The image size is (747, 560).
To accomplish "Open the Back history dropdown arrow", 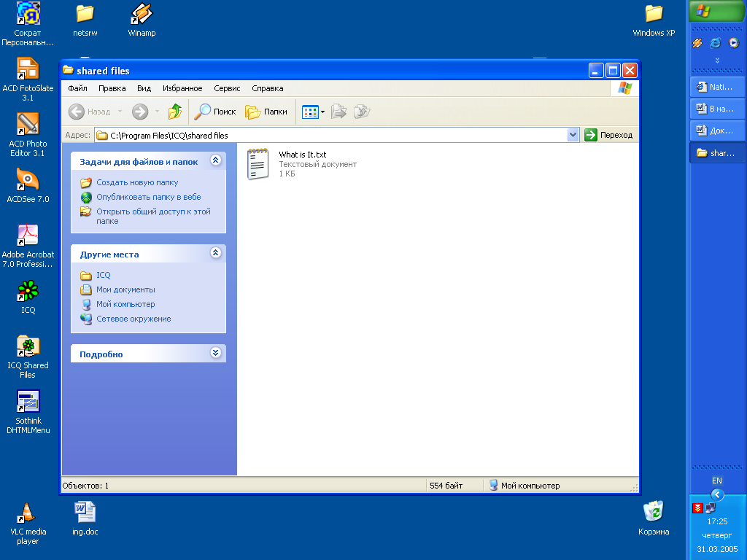I will [120, 112].
